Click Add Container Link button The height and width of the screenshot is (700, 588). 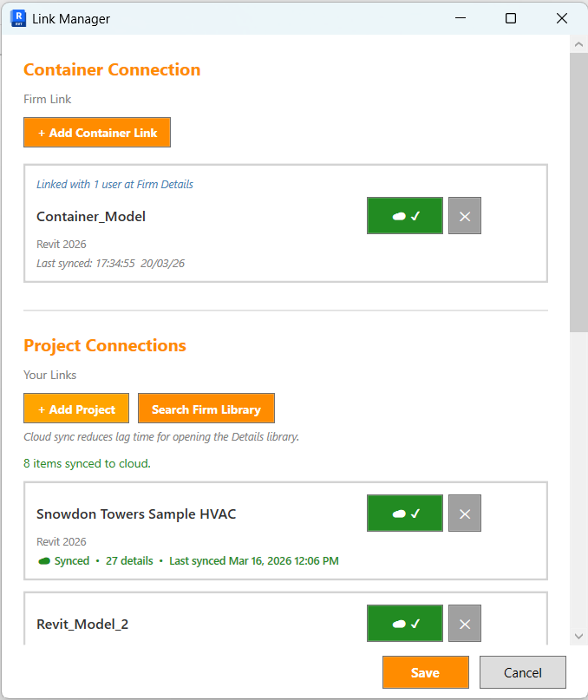pos(97,133)
